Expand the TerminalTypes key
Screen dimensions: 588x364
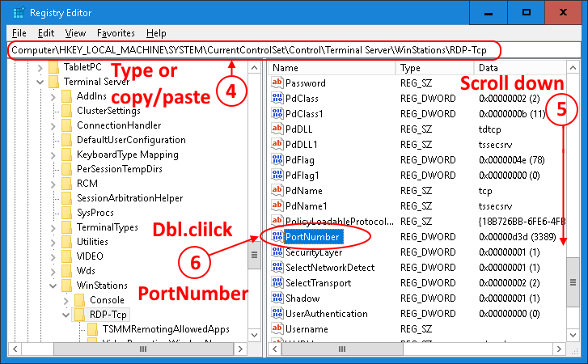(53, 228)
